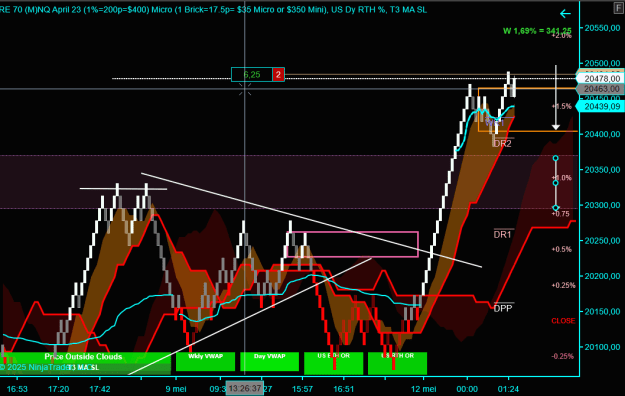Click 20100,00 on the price axis

coord(602,347)
